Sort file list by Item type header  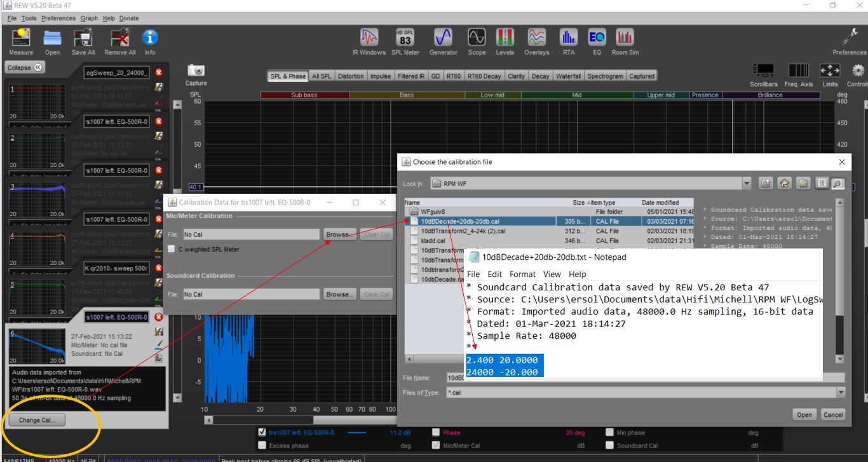(602, 203)
